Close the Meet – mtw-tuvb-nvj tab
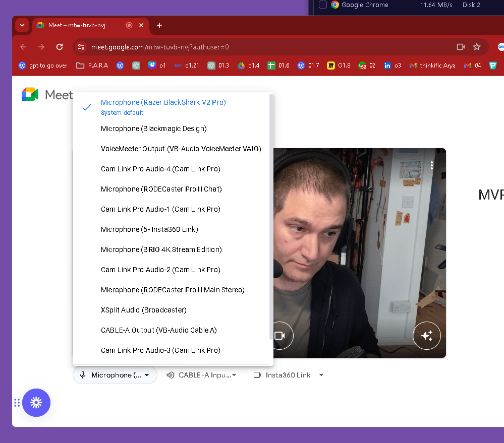The height and width of the screenshot is (443, 504). 141,25
